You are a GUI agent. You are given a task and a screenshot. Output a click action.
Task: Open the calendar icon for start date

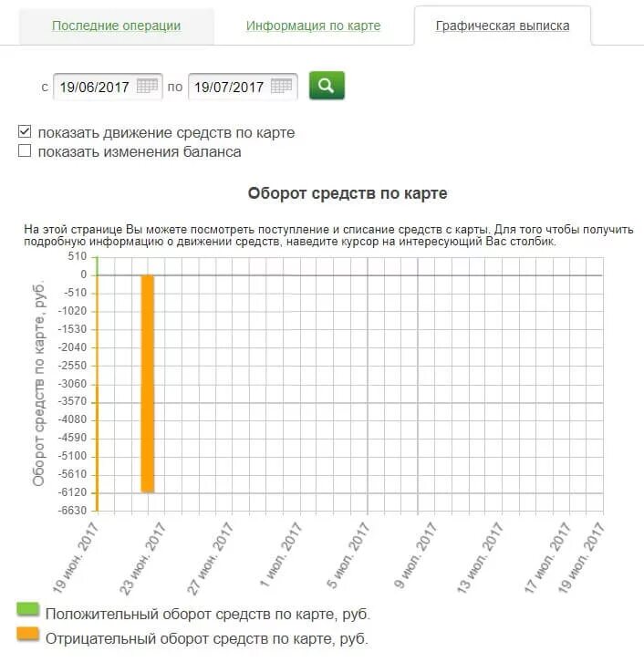pyautogui.click(x=147, y=86)
